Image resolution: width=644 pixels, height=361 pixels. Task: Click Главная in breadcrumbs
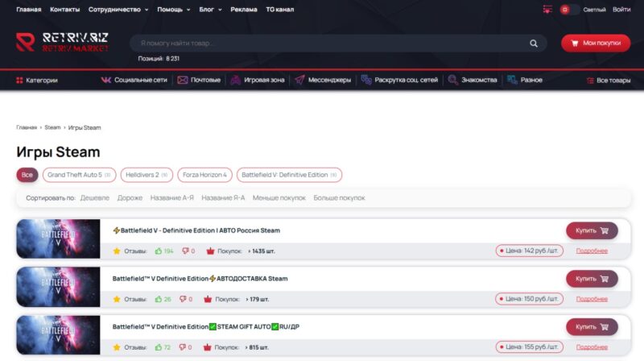(x=27, y=127)
